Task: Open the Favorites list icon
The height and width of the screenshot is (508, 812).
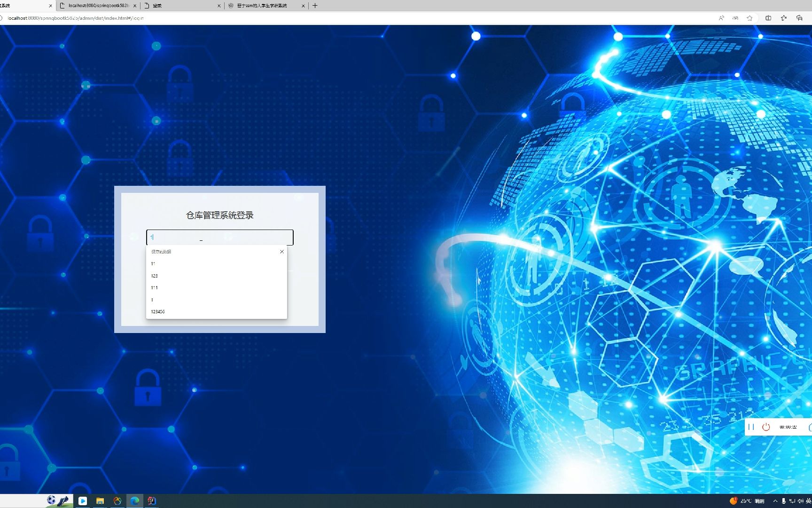Action: [x=784, y=18]
